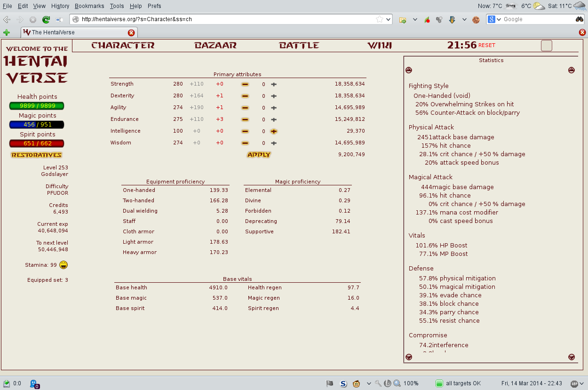The height and width of the screenshot is (390, 588).
Task: Click the chili pepper toolbar icon
Action: (427, 20)
